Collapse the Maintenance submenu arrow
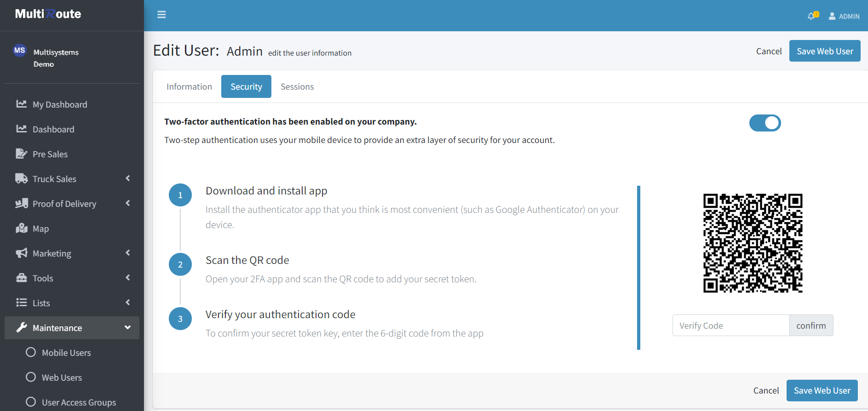The width and height of the screenshot is (868, 411). [128, 327]
